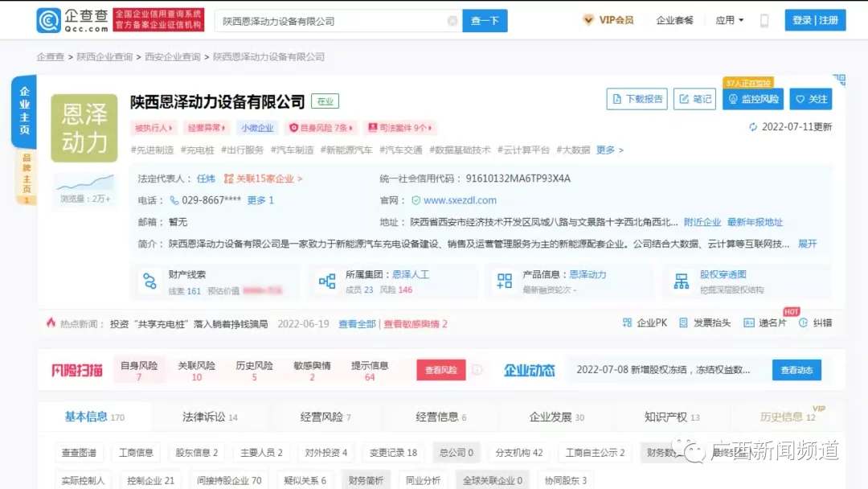868x489 pixels.
Task: Expand the 经营异常 tag
Action: point(206,128)
